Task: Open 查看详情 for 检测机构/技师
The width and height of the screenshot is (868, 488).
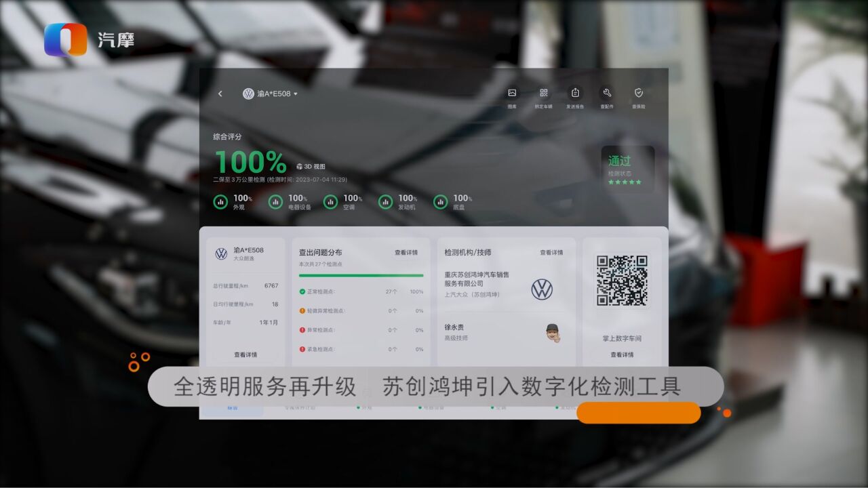Action: (x=551, y=253)
